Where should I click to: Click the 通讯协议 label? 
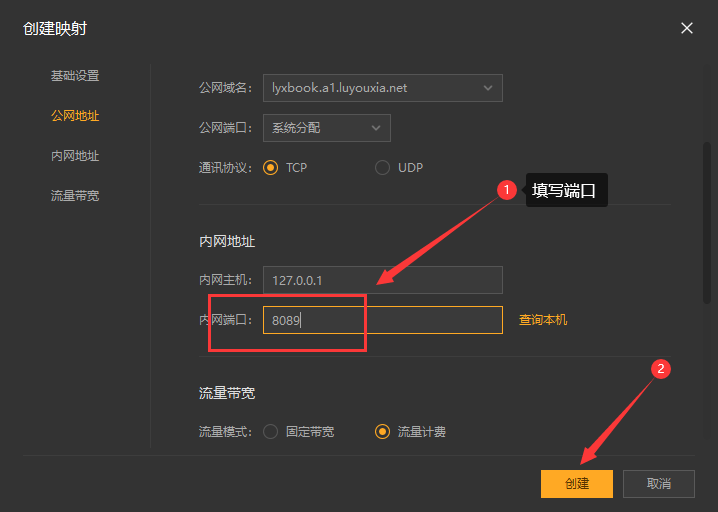(225, 168)
